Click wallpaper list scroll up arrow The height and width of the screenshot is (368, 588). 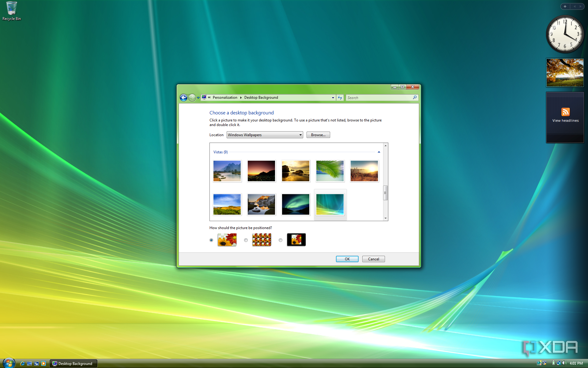[x=386, y=146]
